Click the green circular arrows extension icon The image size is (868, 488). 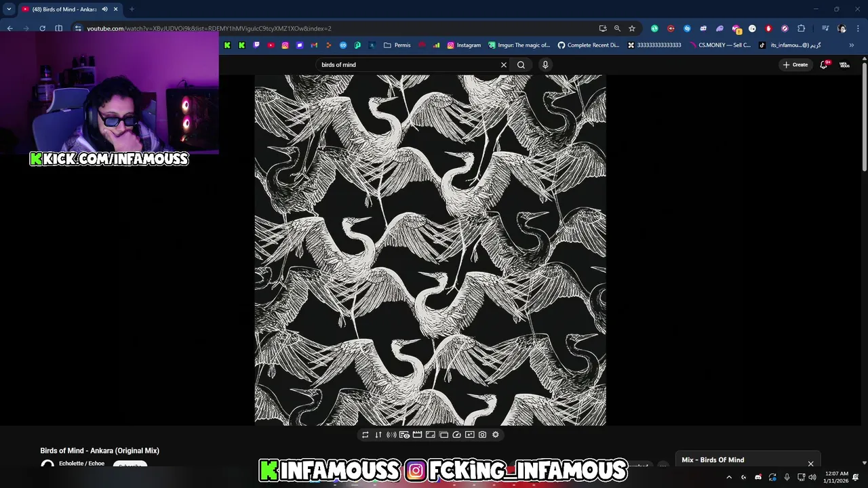click(654, 28)
